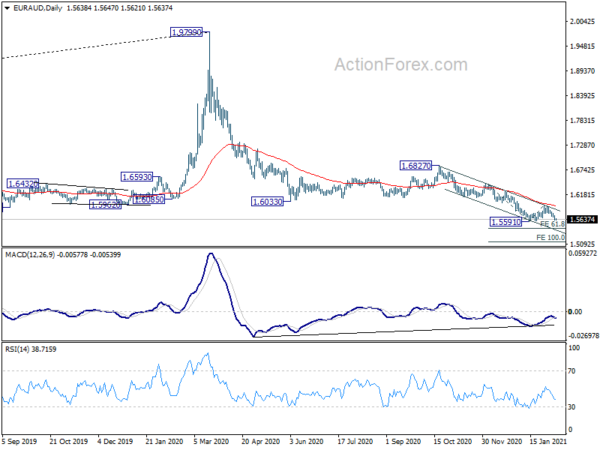Click the current price marker 1.56374
The width and height of the screenshot is (600, 450).
click(x=582, y=219)
